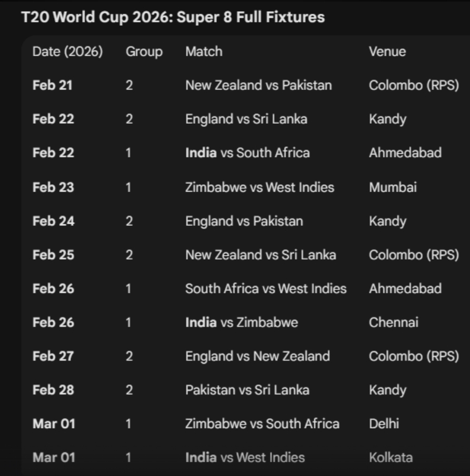The height and width of the screenshot is (476, 470).
Task: Select the 'Feb 21' date cell
Action: (x=52, y=85)
